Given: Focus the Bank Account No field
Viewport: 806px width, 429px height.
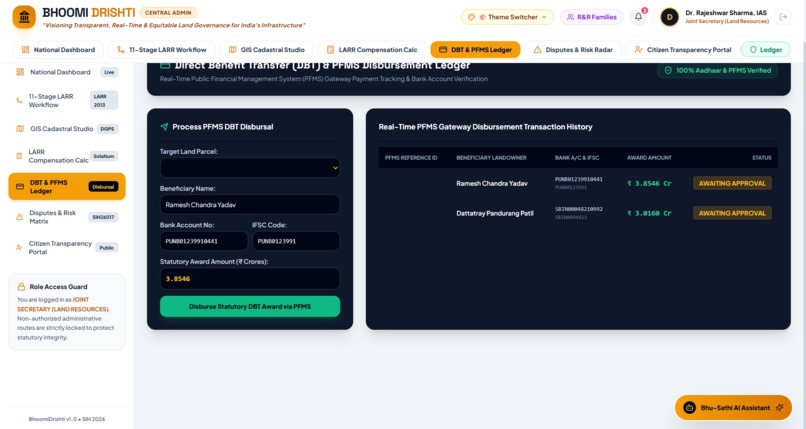Looking at the screenshot, I should click(204, 241).
